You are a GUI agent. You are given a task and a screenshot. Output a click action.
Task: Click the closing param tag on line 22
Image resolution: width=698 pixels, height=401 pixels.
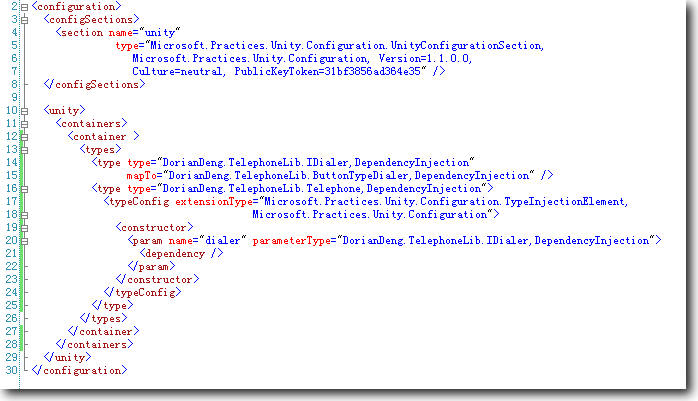click(x=151, y=266)
